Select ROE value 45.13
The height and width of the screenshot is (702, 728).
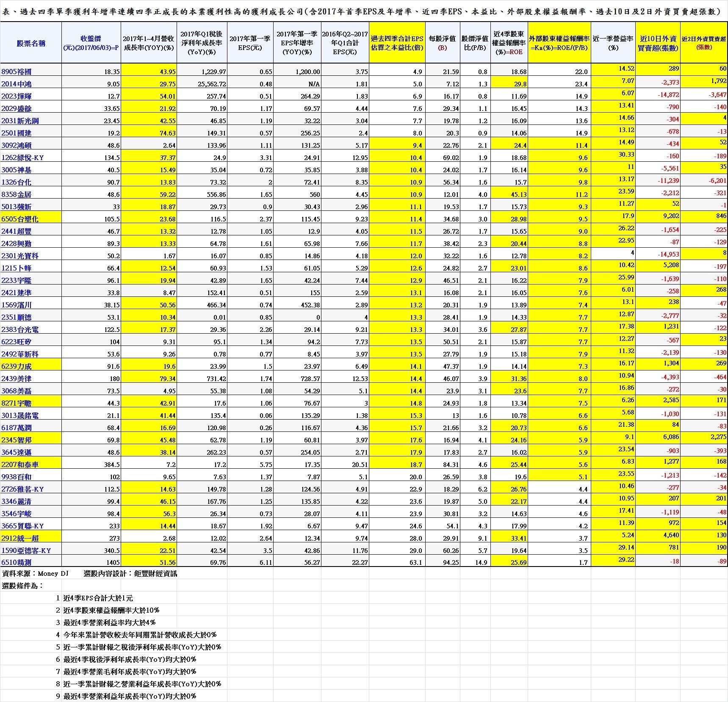519,194
